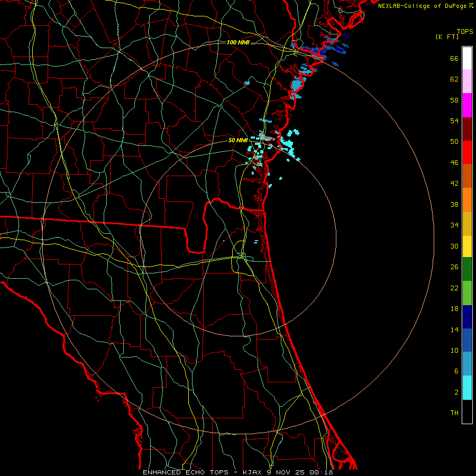Image resolution: width=476 pixels, height=476 pixels.
Task: Click the 14 legend value
Action: click(x=454, y=329)
